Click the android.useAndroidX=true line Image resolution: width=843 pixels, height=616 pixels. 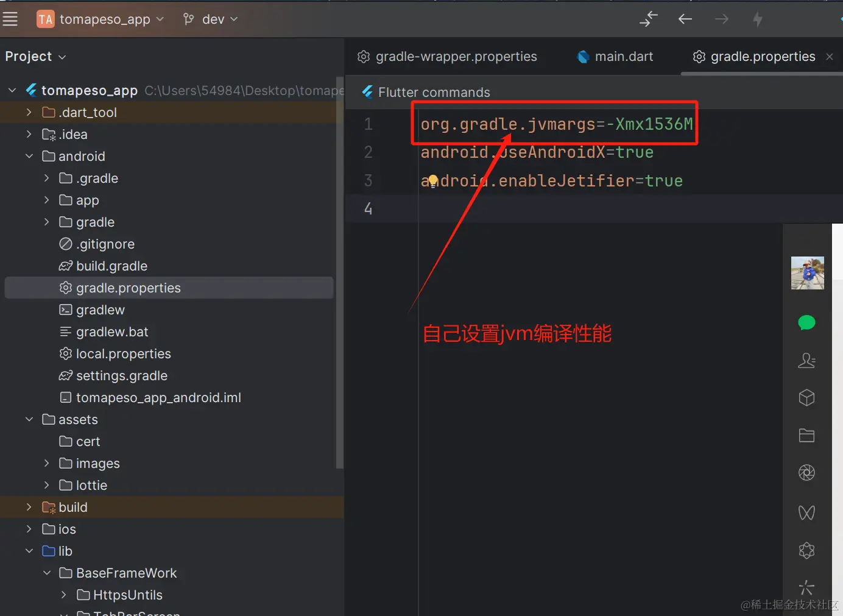tap(537, 152)
